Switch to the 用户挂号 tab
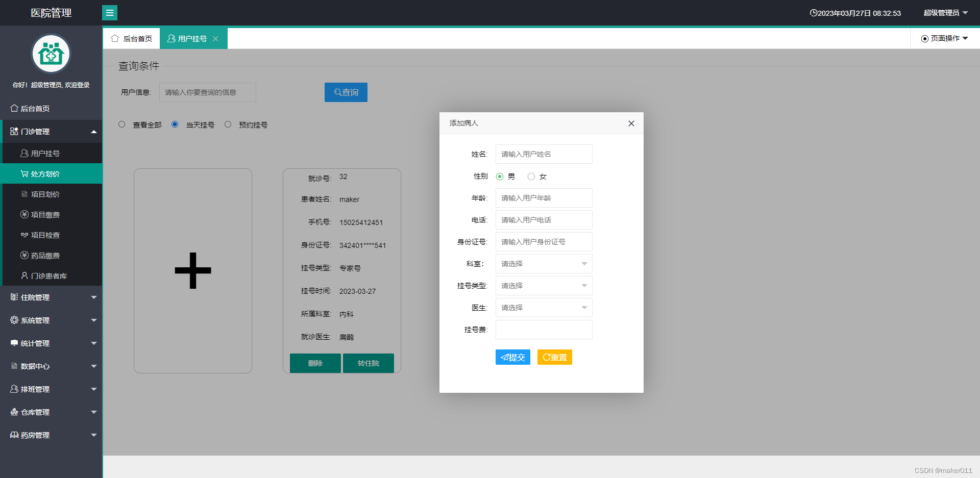This screenshot has width=980, height=478. pyautogui.click(x=193, y=38)
